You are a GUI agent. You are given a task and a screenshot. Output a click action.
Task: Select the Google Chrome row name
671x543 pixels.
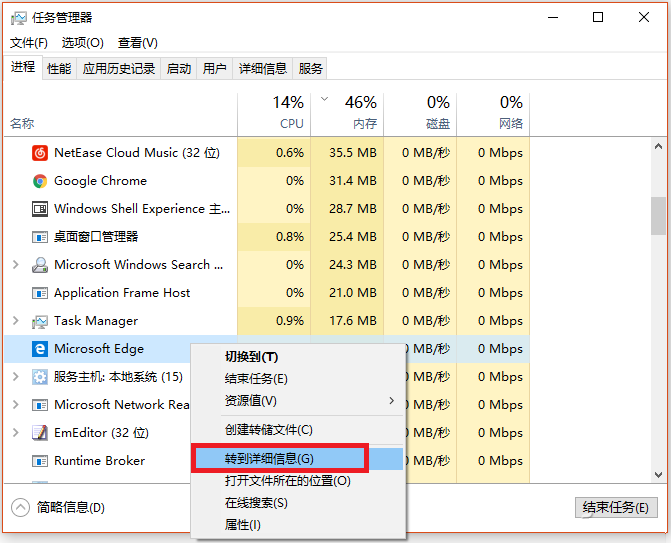[x=100, y=181]
